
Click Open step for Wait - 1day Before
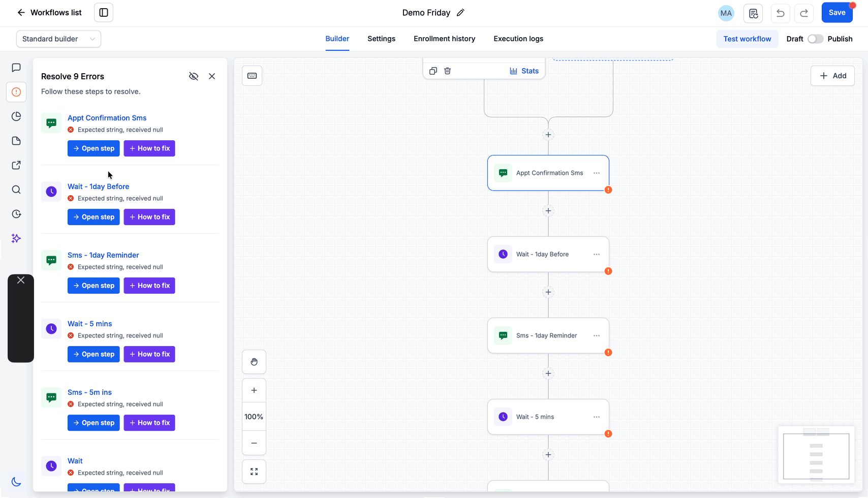tap(94, 217)
